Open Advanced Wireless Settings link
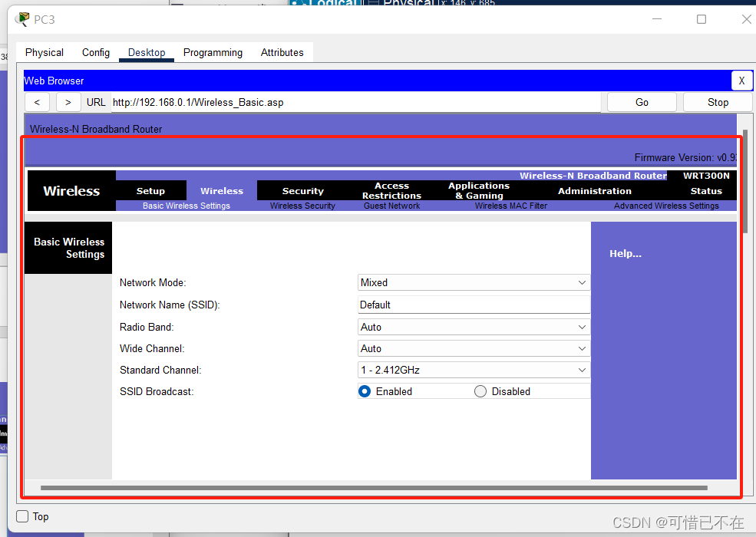The image size is (756, 537). (666, 206)
